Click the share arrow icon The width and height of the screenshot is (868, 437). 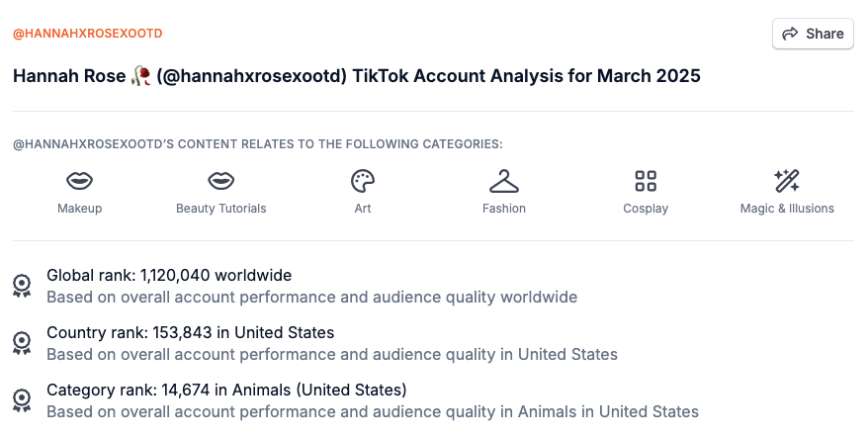790,34
